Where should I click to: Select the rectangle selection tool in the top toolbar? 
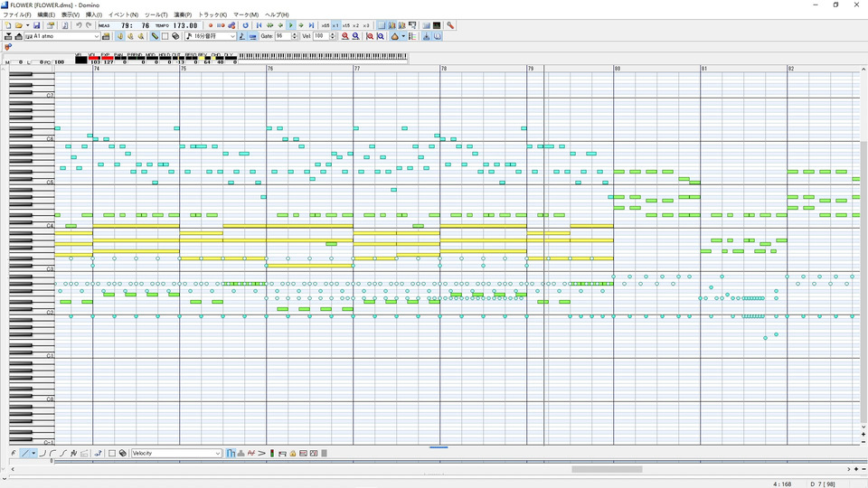[x=165, y=36]
